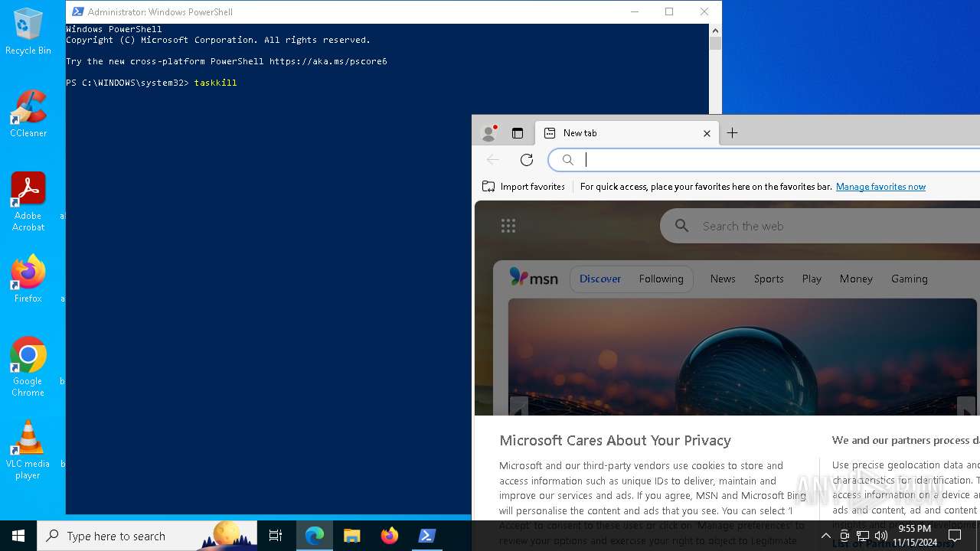Open File Explorer from taskbar
The width and height of the screenshot is (980, 551).
[x=352, y=536]
